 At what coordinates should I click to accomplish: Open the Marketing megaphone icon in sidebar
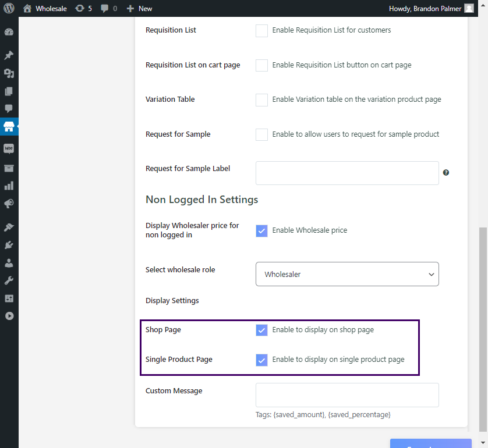9,204
